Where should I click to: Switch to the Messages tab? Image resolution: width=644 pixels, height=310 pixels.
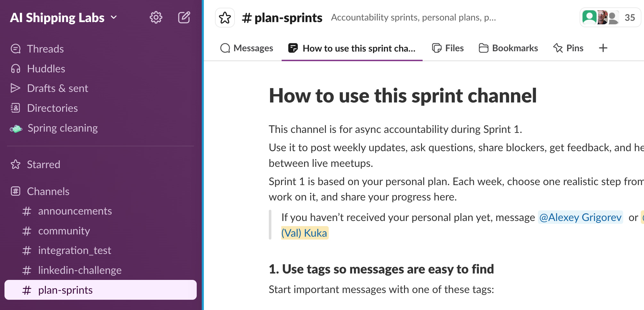tap(247, 48)
